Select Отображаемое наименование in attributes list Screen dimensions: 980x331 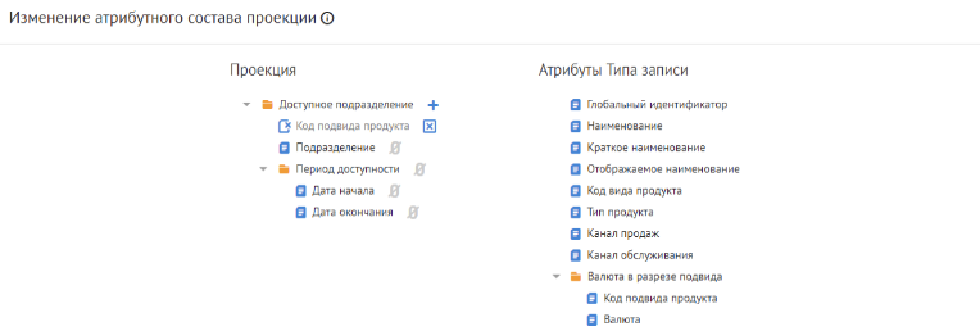tap(663, 169)
